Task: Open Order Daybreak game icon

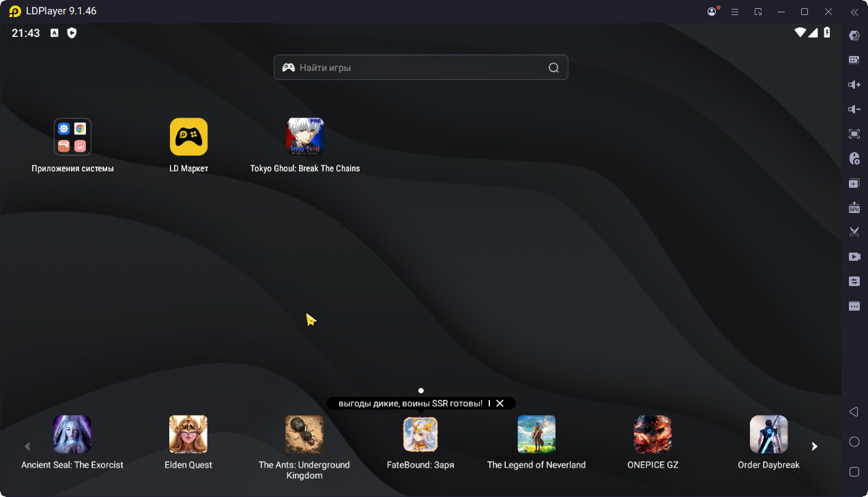Action: [768, 434]
